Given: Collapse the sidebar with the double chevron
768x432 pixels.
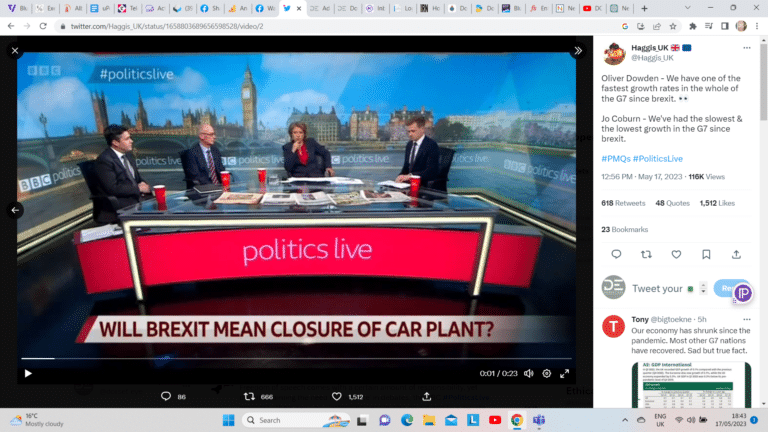Looking at the screenshot, I should [578, 50].
